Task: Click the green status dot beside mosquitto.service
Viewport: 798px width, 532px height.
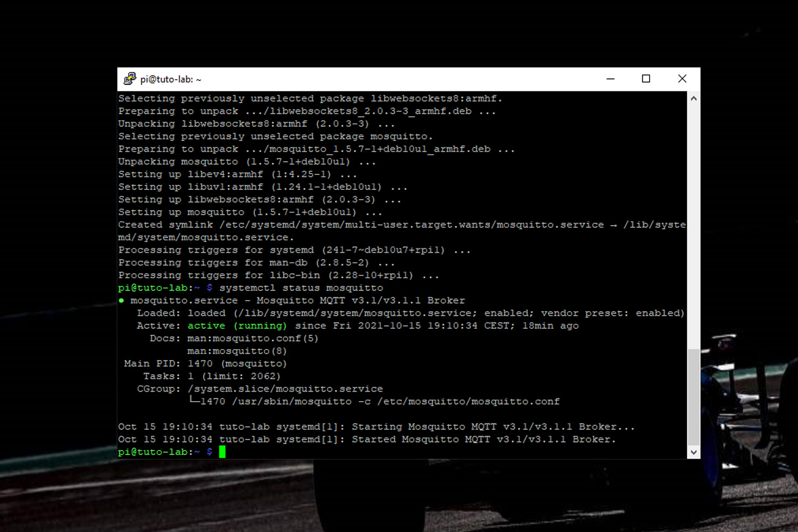Action: tap(121, 301)
